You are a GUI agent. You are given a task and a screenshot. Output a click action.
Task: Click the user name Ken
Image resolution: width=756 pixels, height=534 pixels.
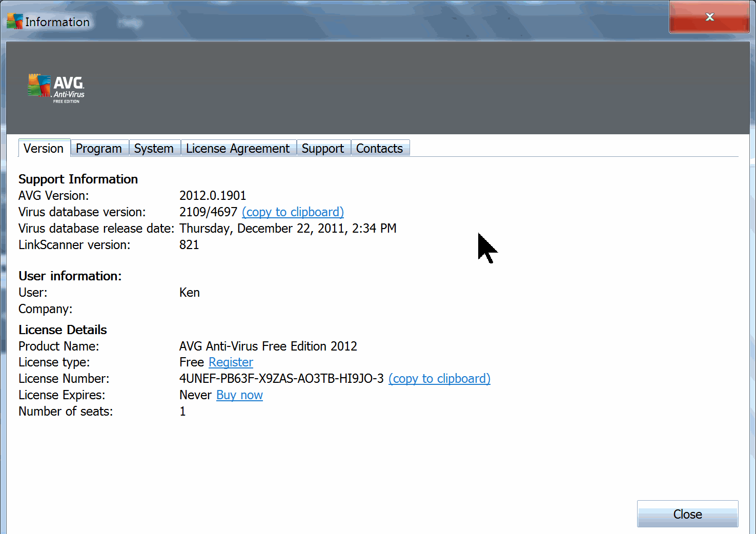click(190, 293)
